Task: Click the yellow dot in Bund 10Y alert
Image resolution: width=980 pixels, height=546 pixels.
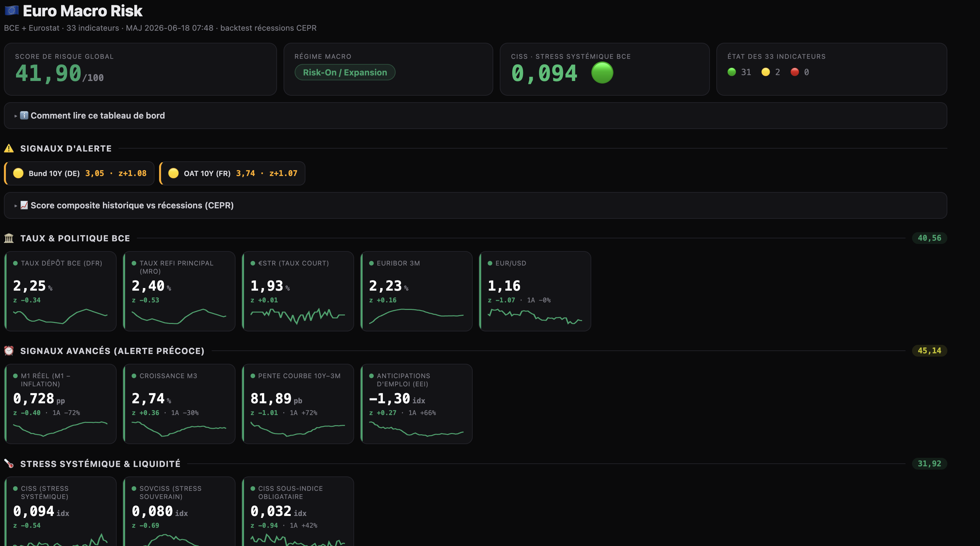Action: click(x=18, y=173)
